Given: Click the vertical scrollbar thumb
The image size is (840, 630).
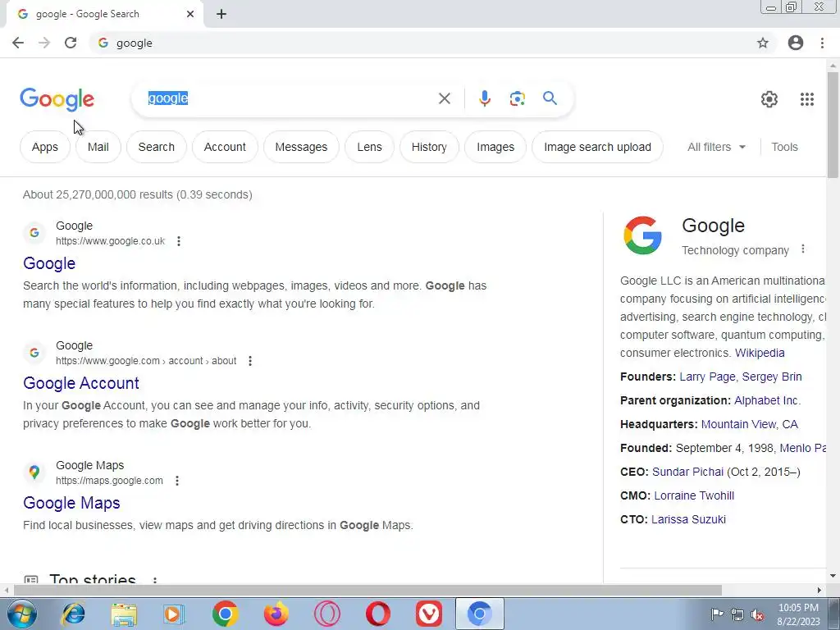Looking at the screenshot, I should (833, 124).
